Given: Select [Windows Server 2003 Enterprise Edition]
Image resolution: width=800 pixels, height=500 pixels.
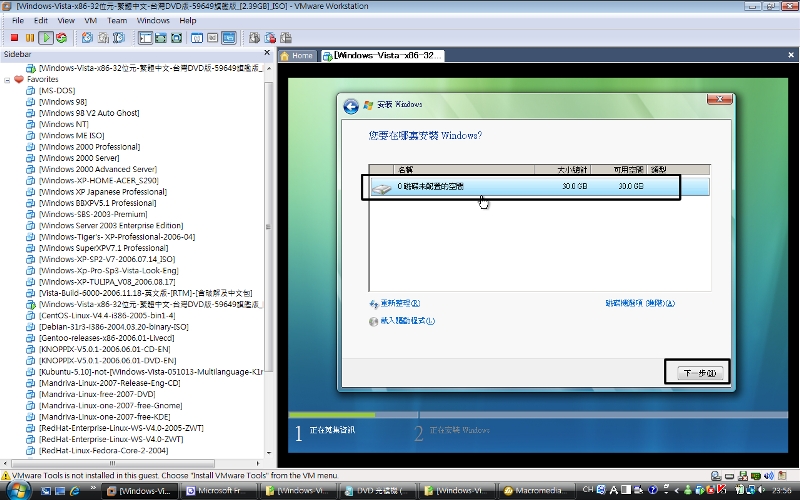Looking at the screenshot, I should (x=111, y=225).
